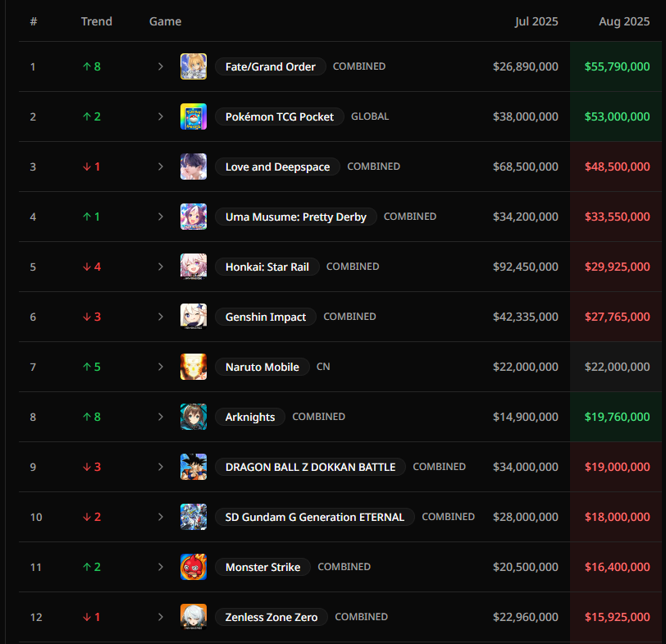
Task: Expand the Genshin Impact row chevron
Action: pos(161,317)
